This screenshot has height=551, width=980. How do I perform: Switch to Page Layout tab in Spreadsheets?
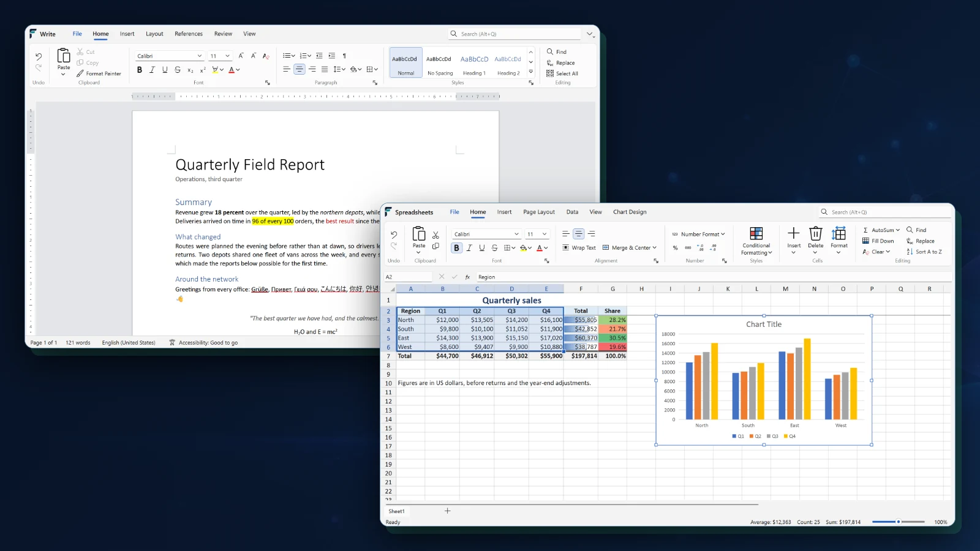pyautogui.click(x=539, y=212)
